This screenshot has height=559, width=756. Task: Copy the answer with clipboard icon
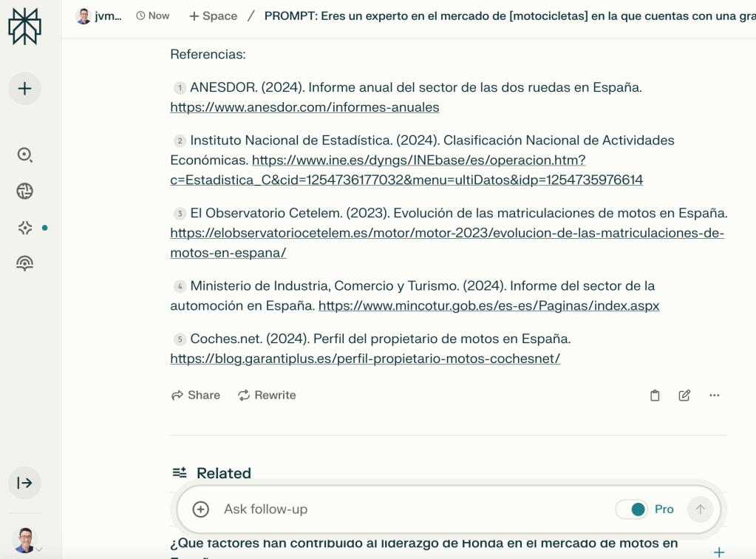tap(655, 396)
